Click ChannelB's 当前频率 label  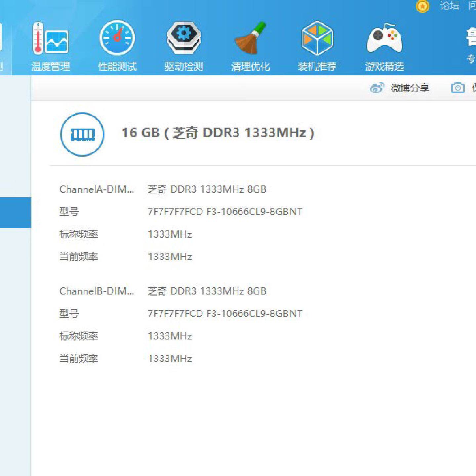click(x=79, y=358)
